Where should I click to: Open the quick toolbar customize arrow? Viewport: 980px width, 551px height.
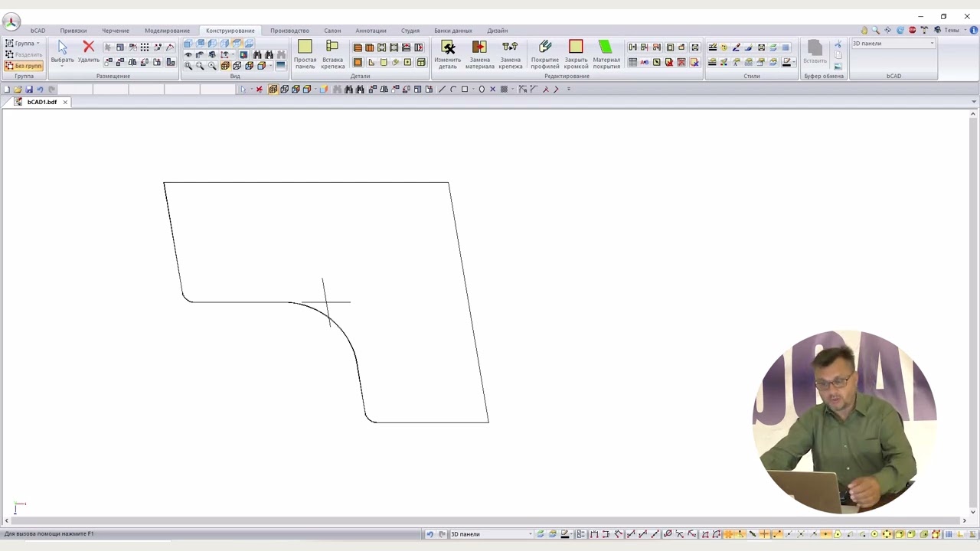click(x=569, y=90)
